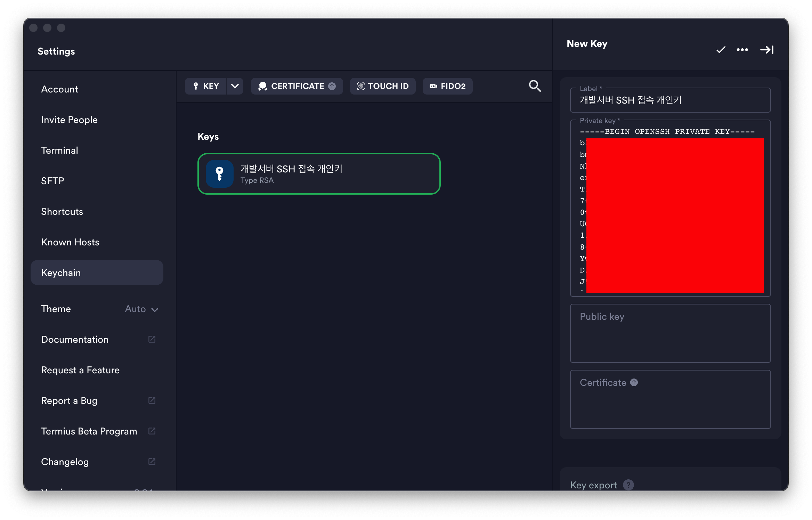812x520 pixels.
Task: Click the checkmark save icon
Action: pos(721,50)
